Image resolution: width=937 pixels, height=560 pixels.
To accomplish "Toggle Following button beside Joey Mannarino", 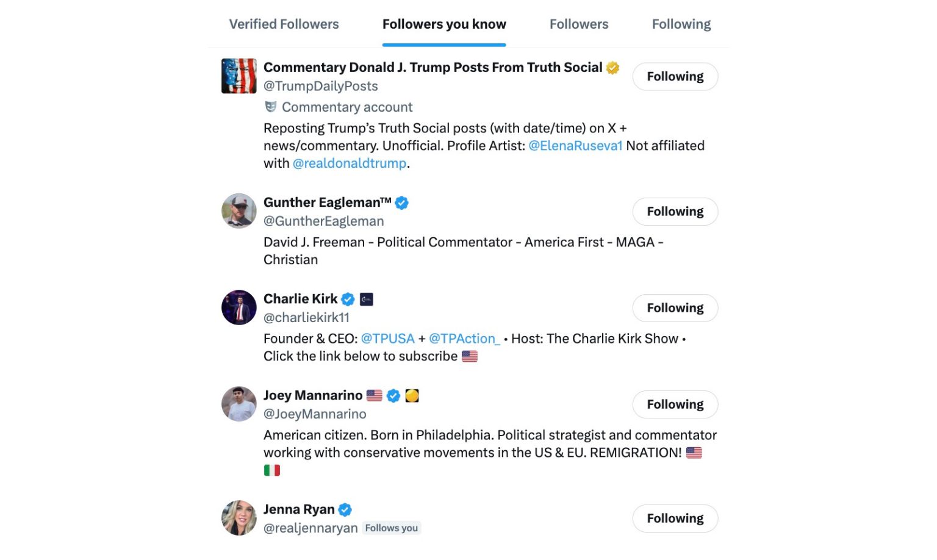I will (x=675, y=404).
